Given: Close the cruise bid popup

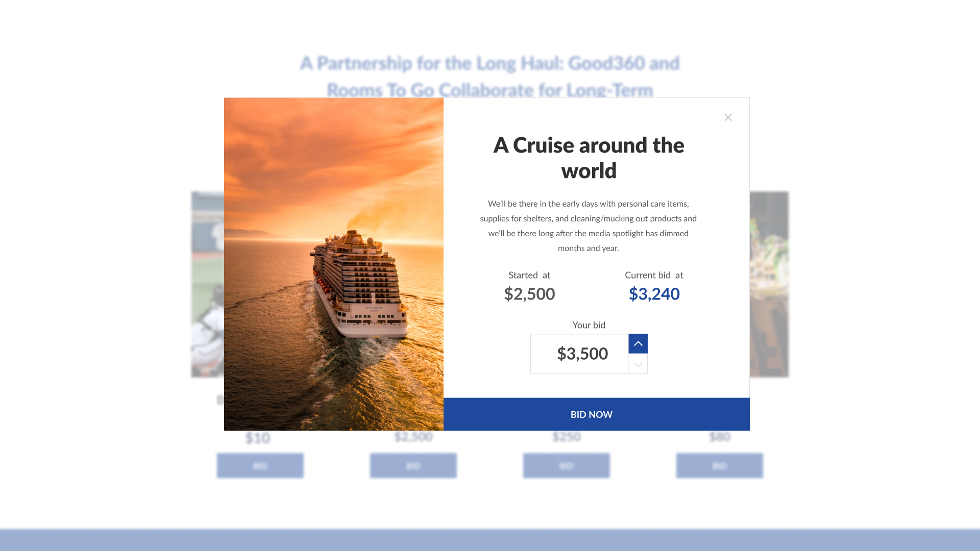Looking at the screenshot, I should [x=728, y=117].
